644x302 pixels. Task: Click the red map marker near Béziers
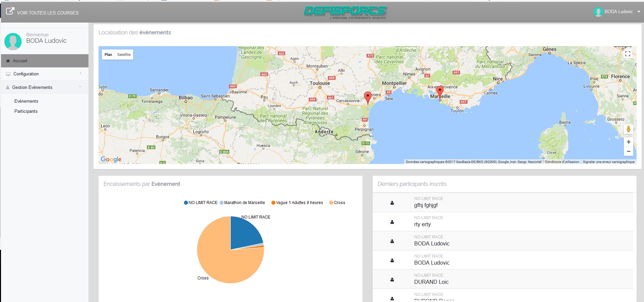(x=368, y=97)
